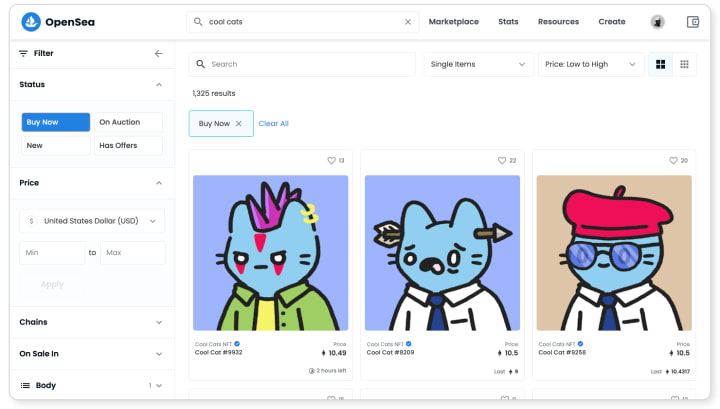Open the wallet icon

pos(693,22)
